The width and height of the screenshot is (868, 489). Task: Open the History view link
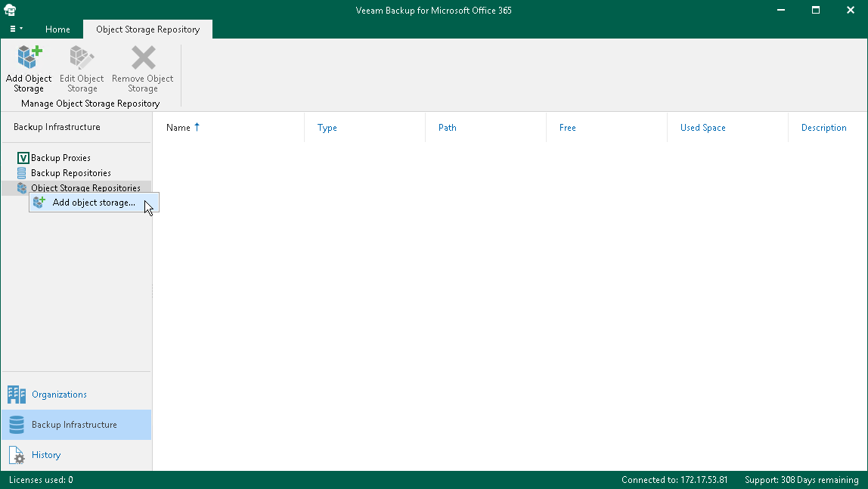click(46, 455)
